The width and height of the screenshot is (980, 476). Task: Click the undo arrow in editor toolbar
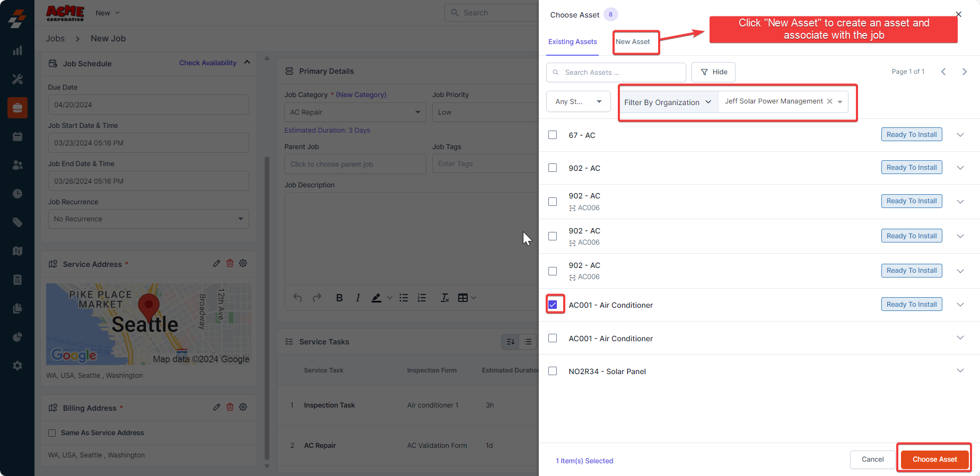click(x=297, y=298)
